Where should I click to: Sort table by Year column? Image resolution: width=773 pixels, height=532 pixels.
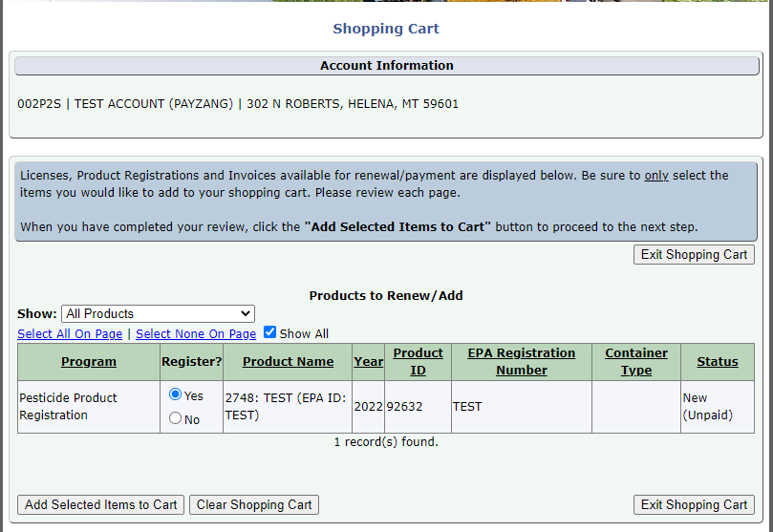pos(368,362)
